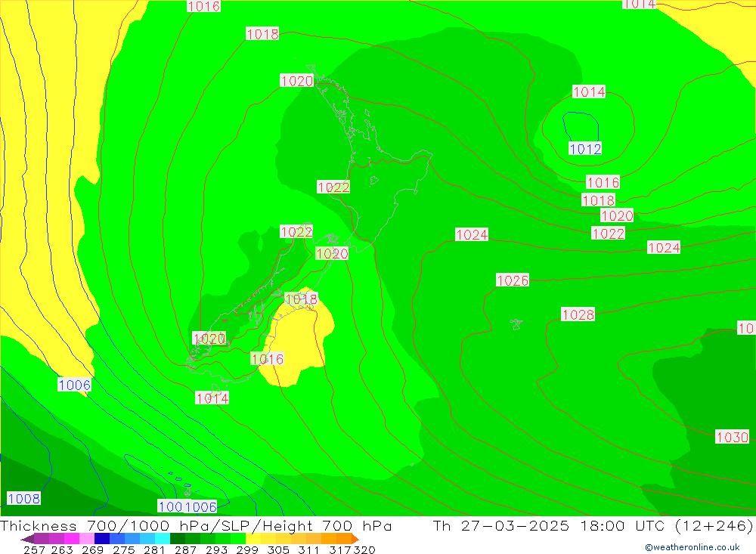Click legend value 299
Viewport: 756px width, 554px height.
click(247, 549)
